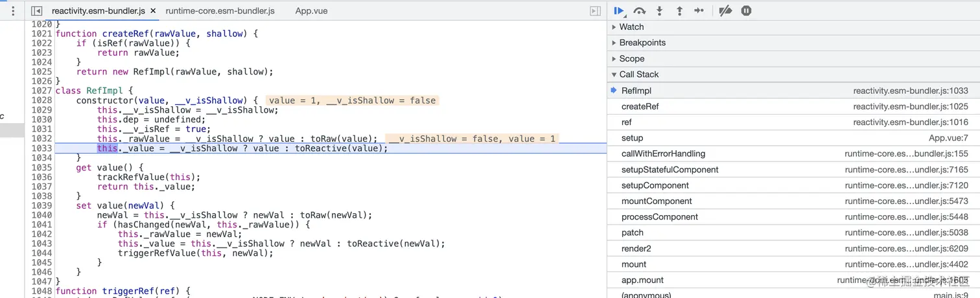Select setupStatefulComponent call stack frame
This screenshot has width=980, height=298.
[x=793, y=170]
